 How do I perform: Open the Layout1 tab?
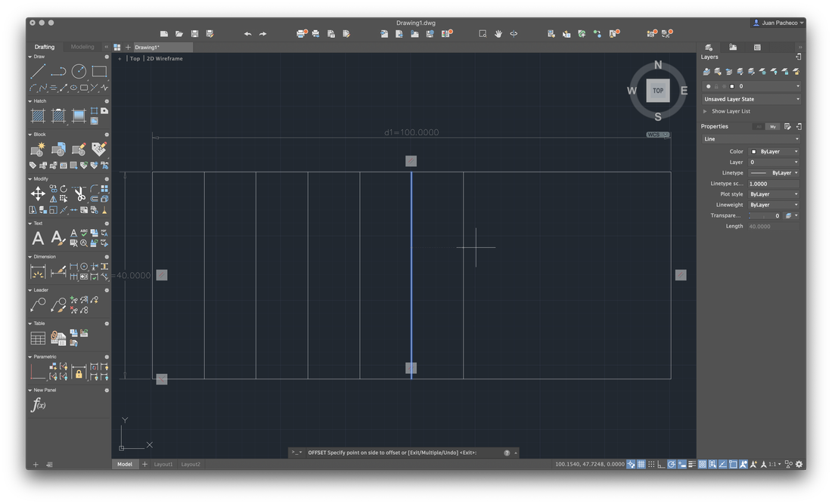(x=163, y=464)
